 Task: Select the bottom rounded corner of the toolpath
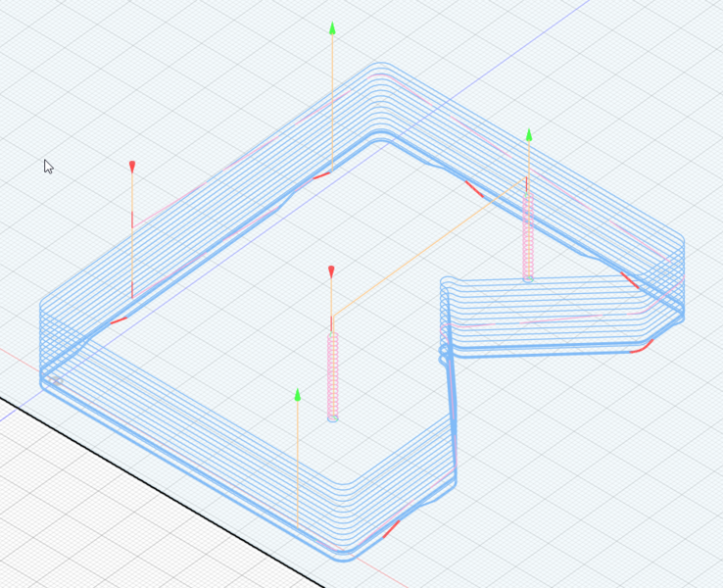343,556
